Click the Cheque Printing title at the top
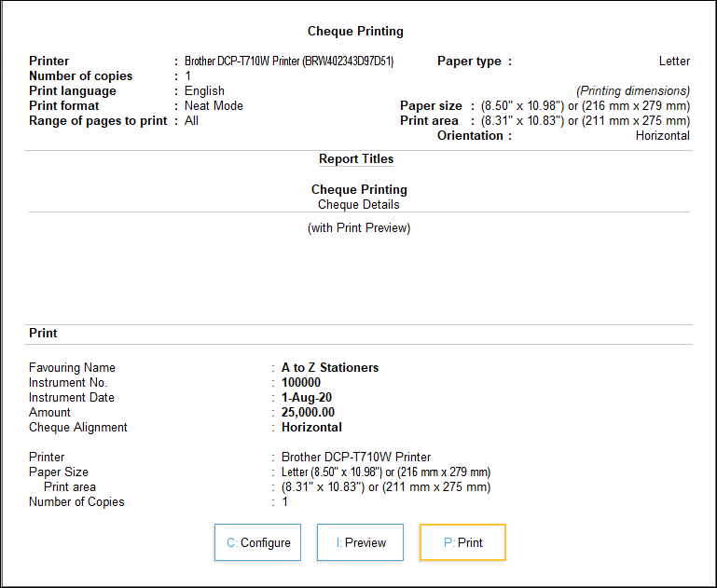 pyautogui.click(x=355, y=31)
